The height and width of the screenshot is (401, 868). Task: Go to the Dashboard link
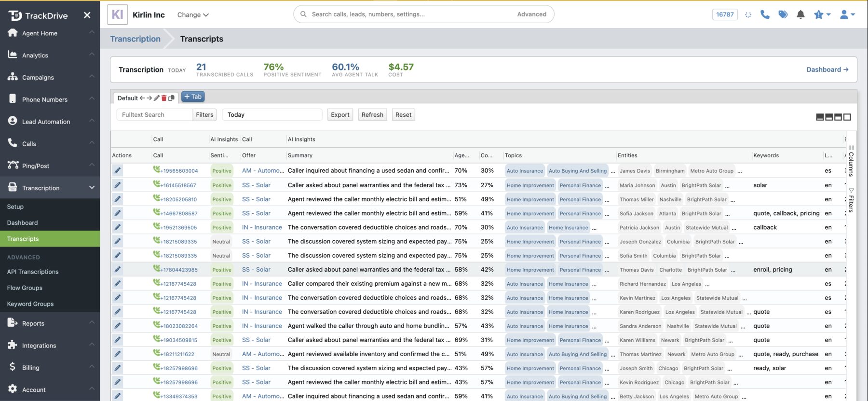[x=827, y=69]
